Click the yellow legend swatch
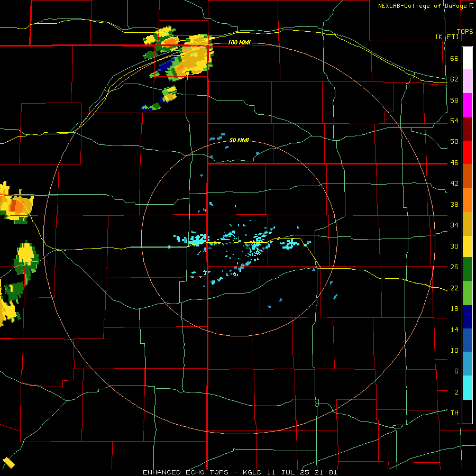Screen dimensions: 476x476 click(467, 246)
